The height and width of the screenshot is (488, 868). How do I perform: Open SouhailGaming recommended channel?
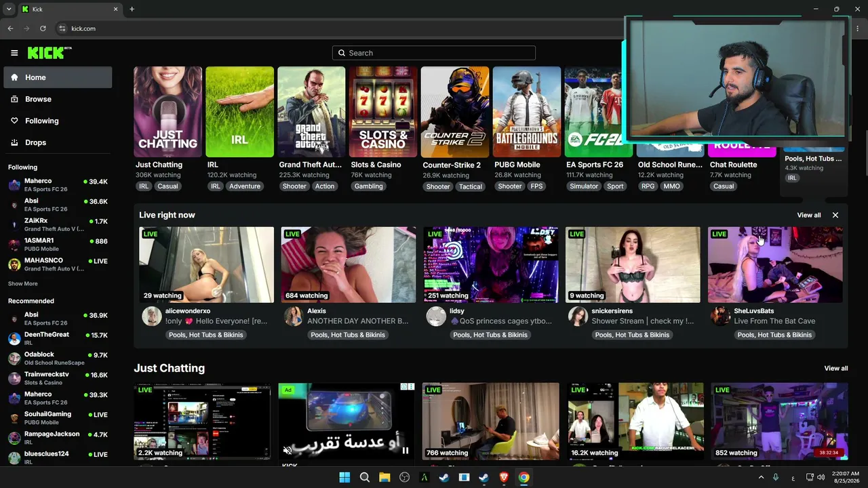(x=58, y=418)
